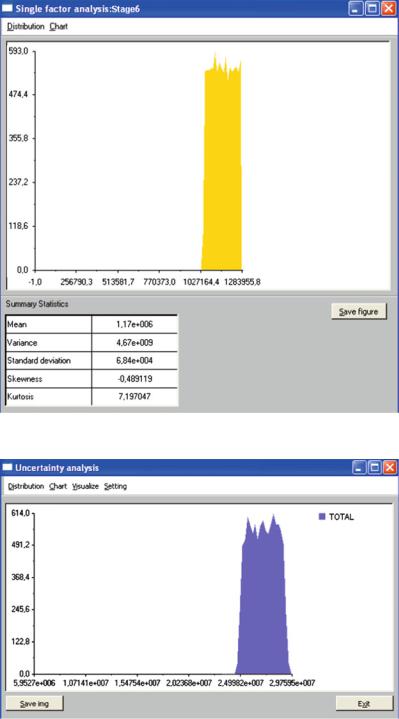Click the Mean row label
This screenshot has width=399, height=719.
click(17, 325)
